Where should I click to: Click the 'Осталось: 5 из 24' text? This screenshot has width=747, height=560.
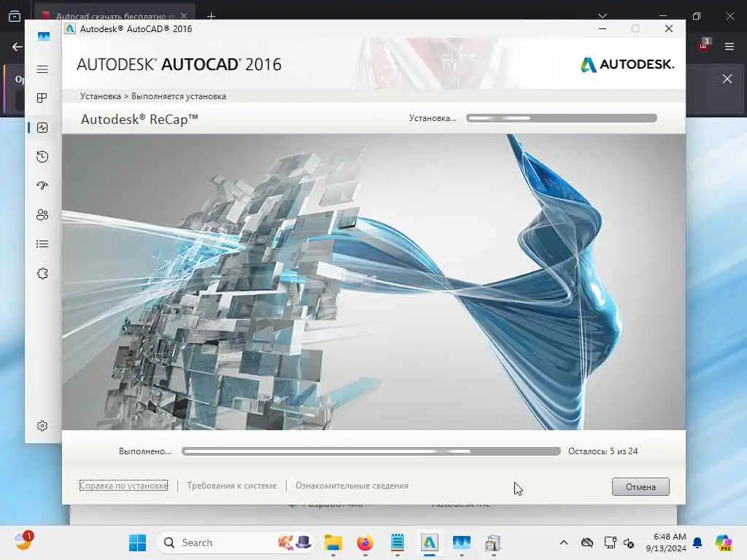coord(603,451)
